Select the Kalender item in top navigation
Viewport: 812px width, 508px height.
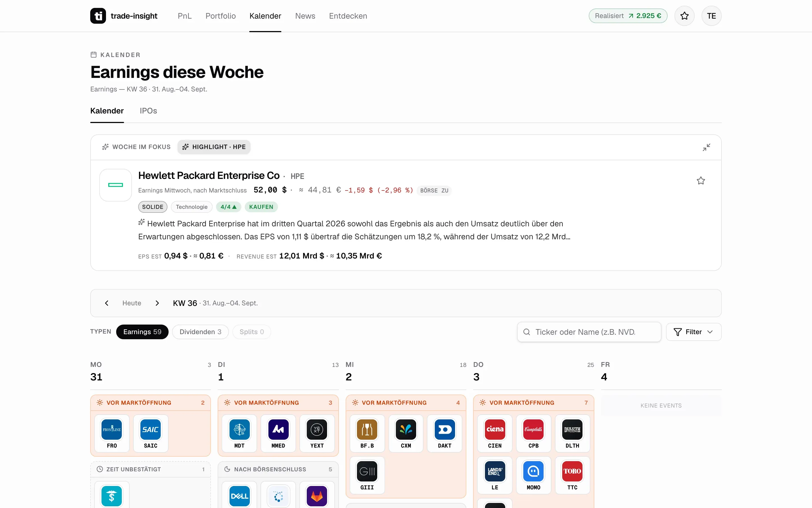pyautogui.click(x=265, y=16)
